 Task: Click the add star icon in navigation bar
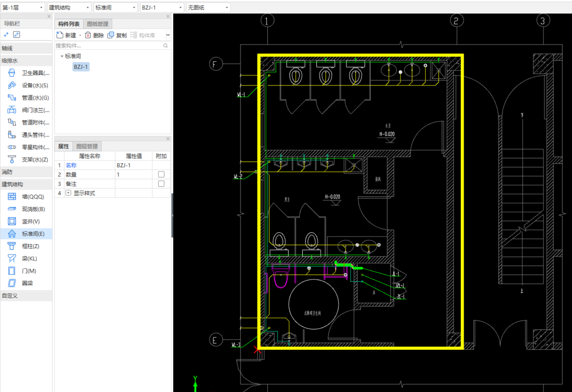pyautogui.click(x=6, y=34)
